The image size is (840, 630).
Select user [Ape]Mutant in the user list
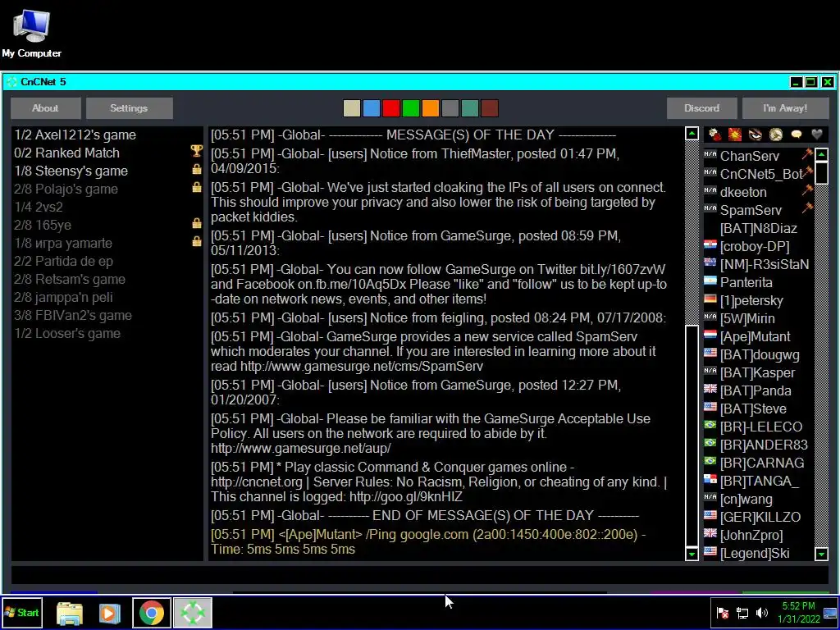click(758, 336)
